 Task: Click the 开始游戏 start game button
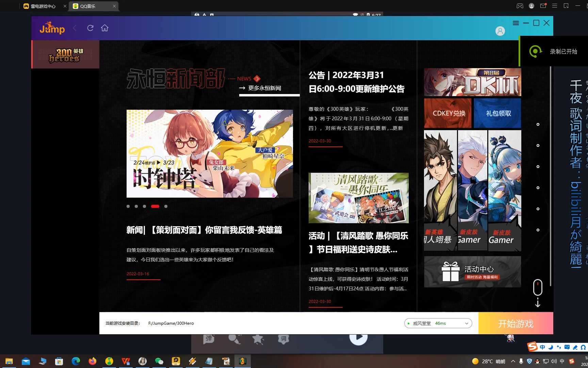coord(516,323)
